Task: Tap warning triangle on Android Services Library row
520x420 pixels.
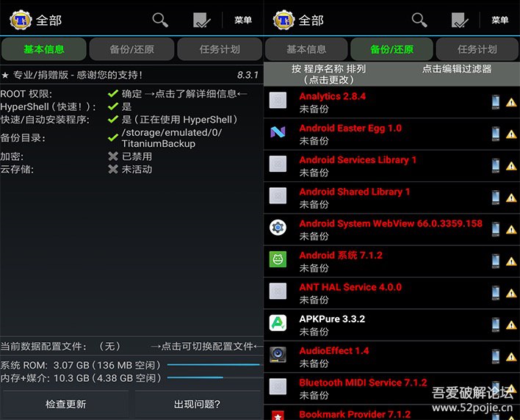Action: pos(511,166)
